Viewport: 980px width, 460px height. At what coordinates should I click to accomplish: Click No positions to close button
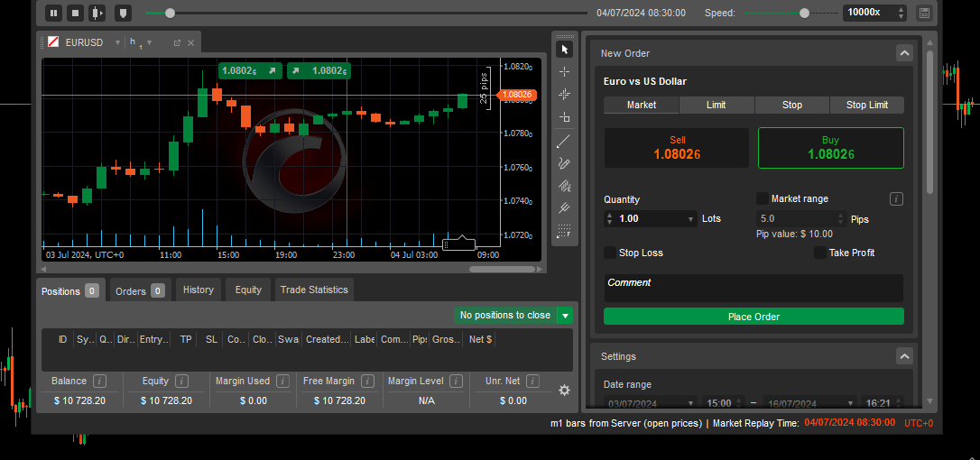tap(505, 316)
